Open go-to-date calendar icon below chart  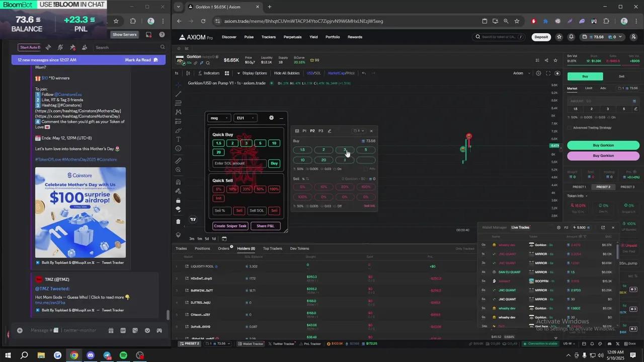pos(224,238)
